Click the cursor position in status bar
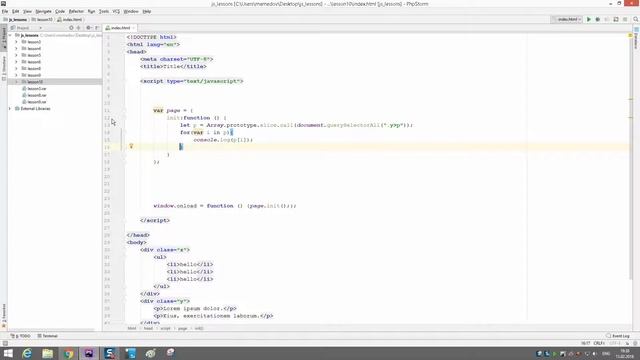Screen dimensions: 640x360 [585, 343]
